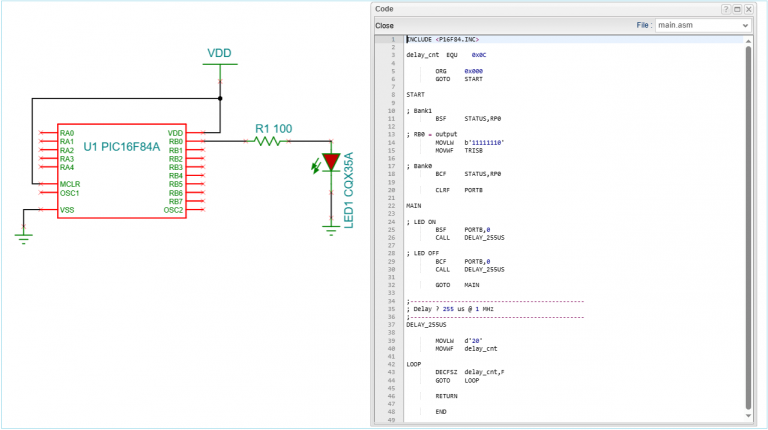The width and height of the screenshot is (768, 430).
Task: Click the RB3 pin label
Action: (x=176, y=167)
